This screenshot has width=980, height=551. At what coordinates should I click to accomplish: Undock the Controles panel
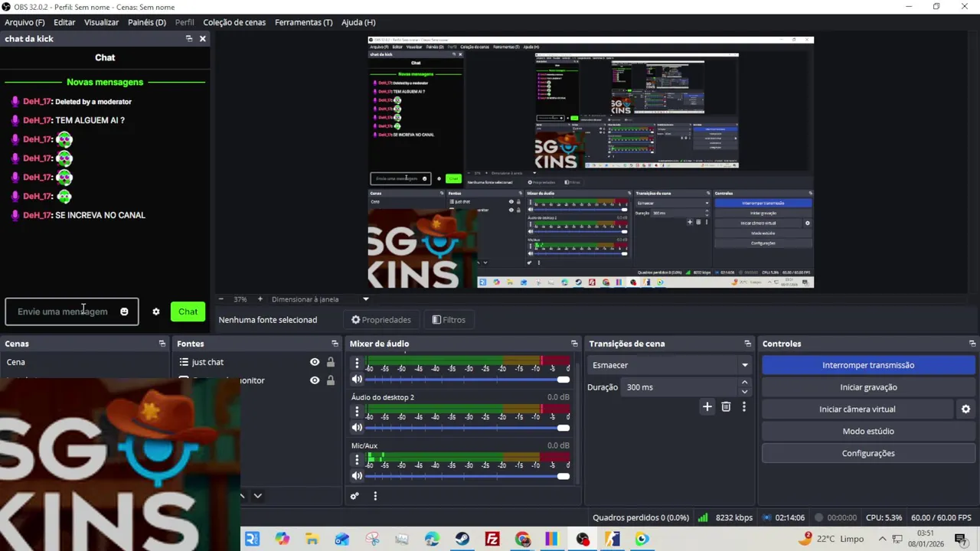(972, 344)
